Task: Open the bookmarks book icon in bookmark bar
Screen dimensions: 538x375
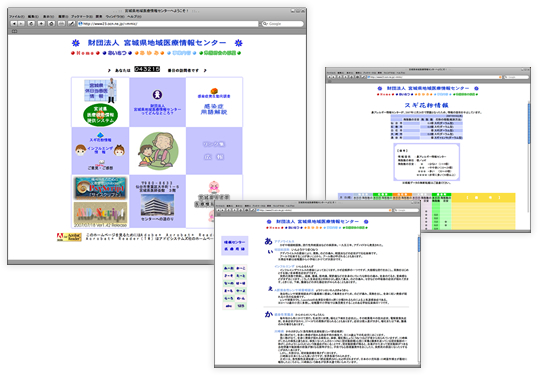Action: click(x=14, y=31)
